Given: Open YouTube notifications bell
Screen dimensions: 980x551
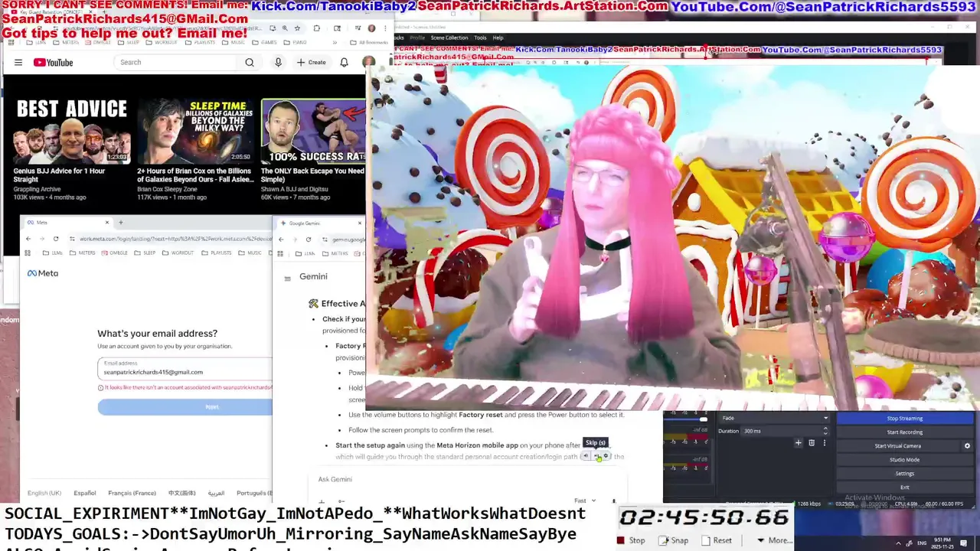Looking at the screenshot, I should 344,62.
